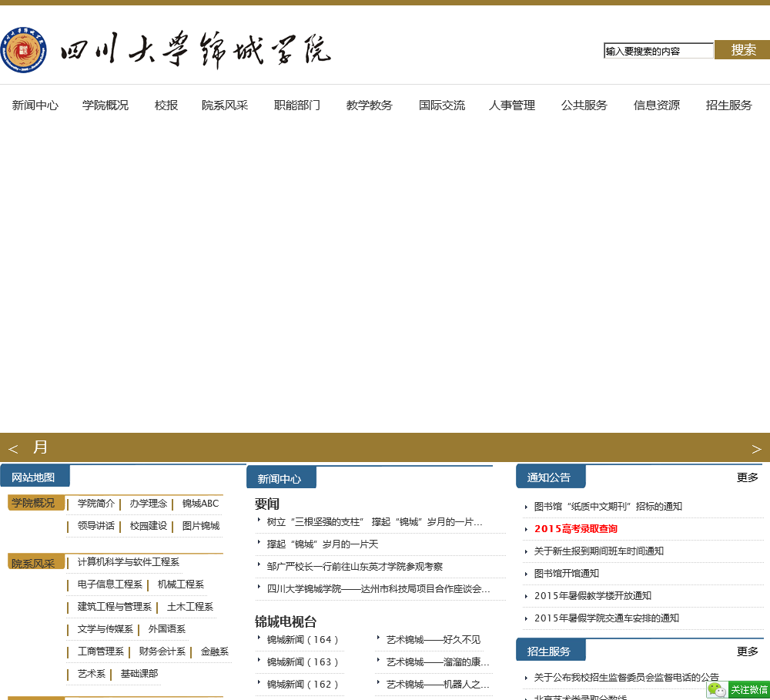Image resolution: width=770 pixels, height=700 pixels.
Task: Focus the search input box 输入要搜索的内容
Action: coord(658,51)
